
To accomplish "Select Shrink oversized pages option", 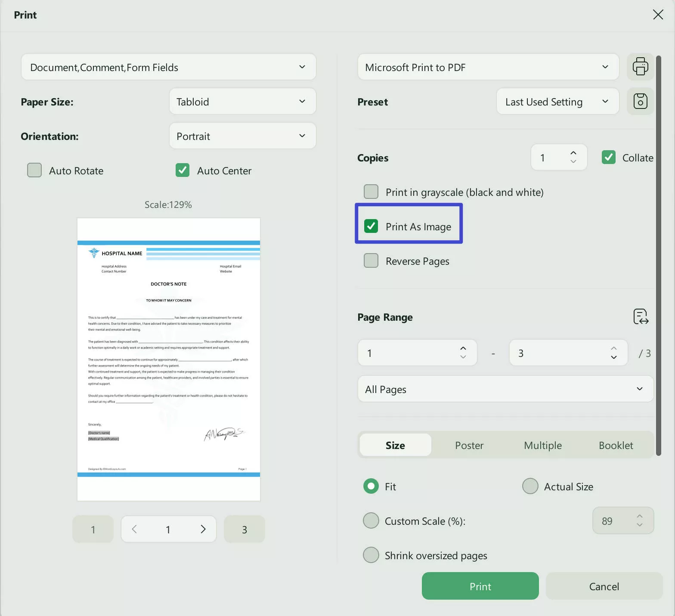I will (371, 555).
